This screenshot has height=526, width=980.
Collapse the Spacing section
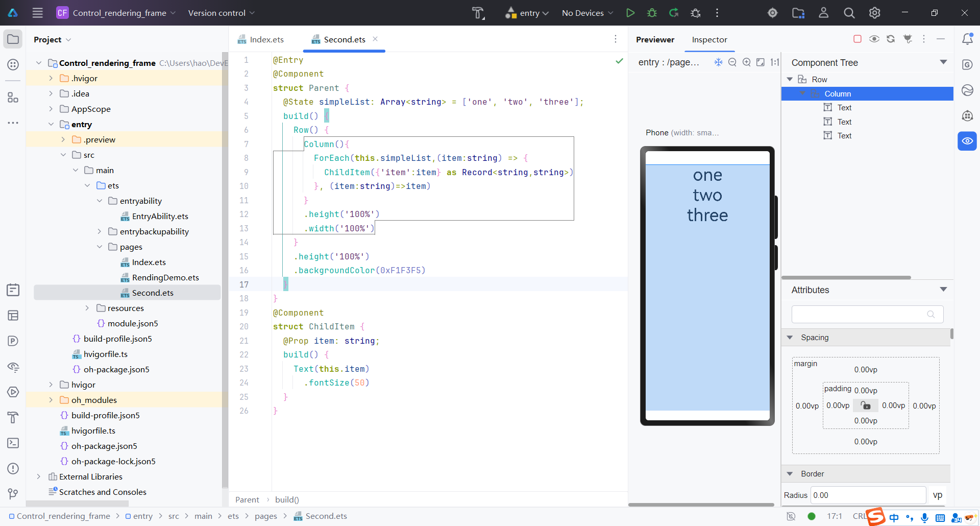(790, 338)
